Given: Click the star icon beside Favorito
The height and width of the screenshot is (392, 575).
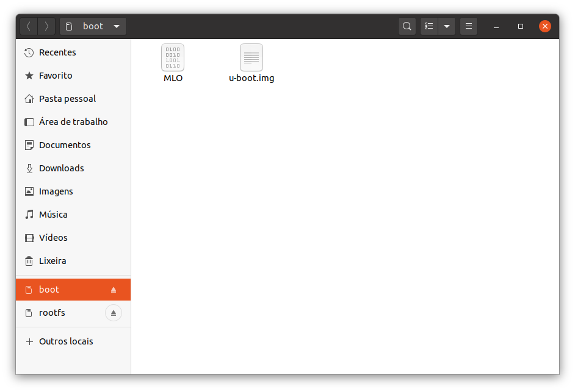Looking at the screenshot, I should point(29,76).
